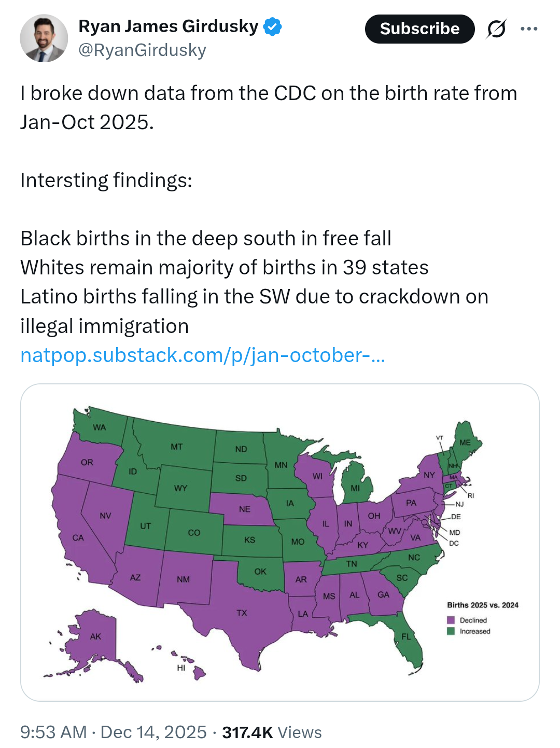
Task: Open the three-dot more options menu
Action: (529, 29)
